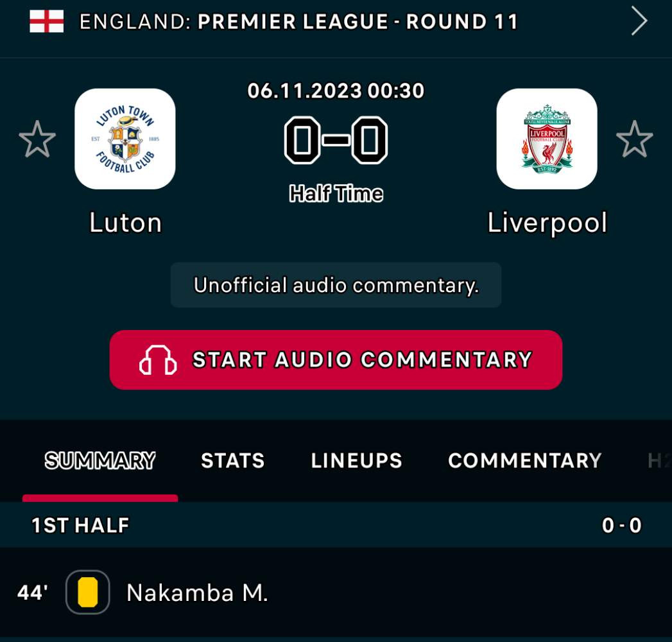This screenshot has width=672, height=642.
Task: Select the Summary tab
Action: (x=100, y=461)
